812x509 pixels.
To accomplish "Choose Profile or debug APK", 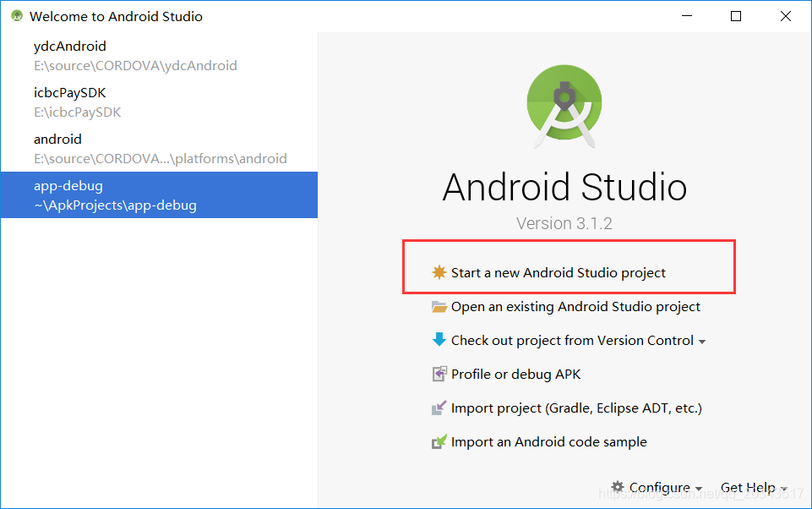I will point(515,375).
